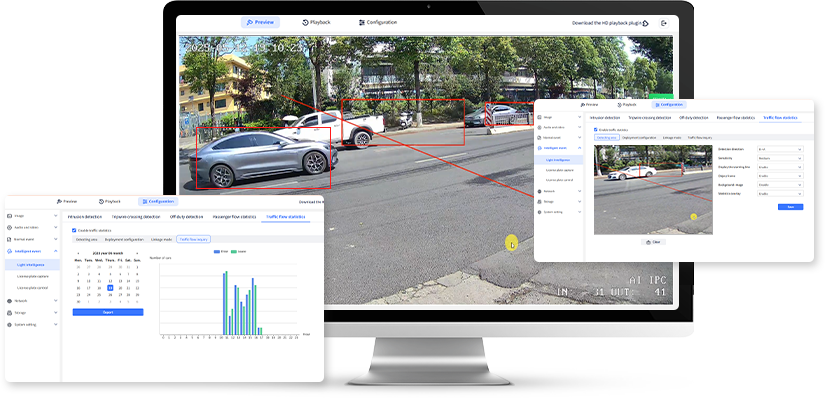
Task: Click the blue Export button below the calendar
Action: tap(108, 312)
